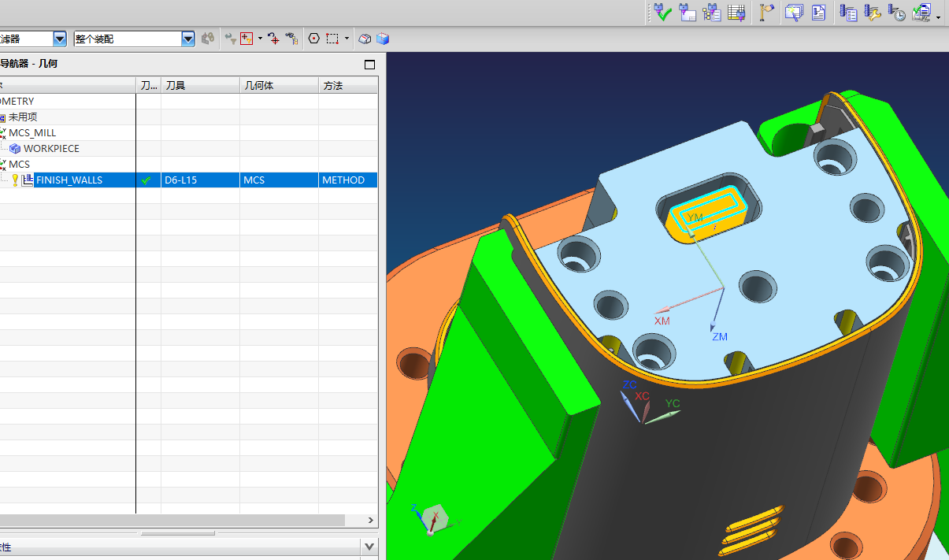
Task: Click the deselect-all crosshair arrow icon
Action: click(273, 38)
